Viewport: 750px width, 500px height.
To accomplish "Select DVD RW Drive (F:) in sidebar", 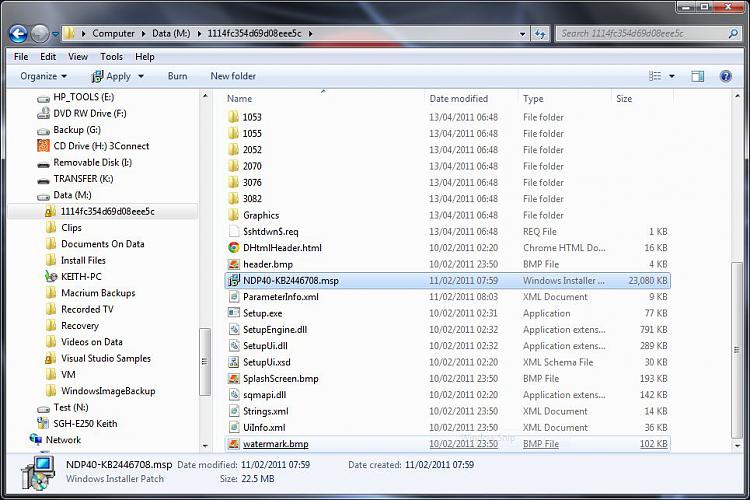I will pyautogui.click(x=90, y=113).
